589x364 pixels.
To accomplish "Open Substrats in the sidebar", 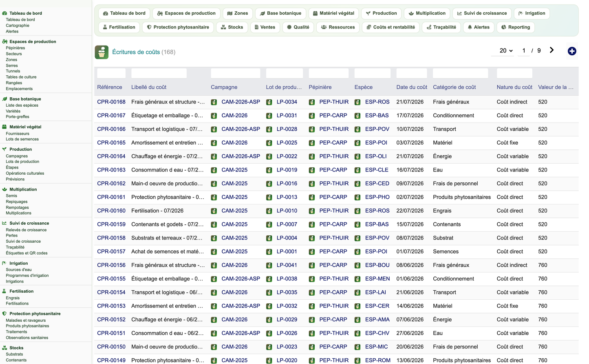I will point(14,354).
